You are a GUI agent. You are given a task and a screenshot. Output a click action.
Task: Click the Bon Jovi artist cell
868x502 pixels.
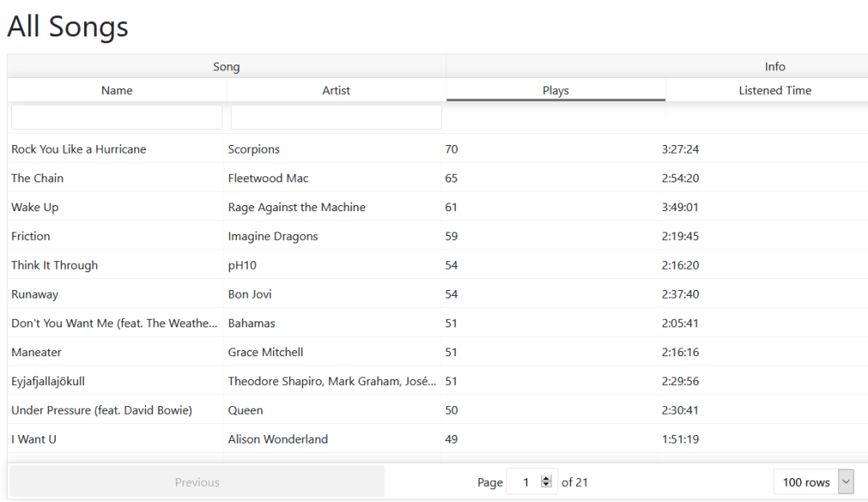[249, 294]
